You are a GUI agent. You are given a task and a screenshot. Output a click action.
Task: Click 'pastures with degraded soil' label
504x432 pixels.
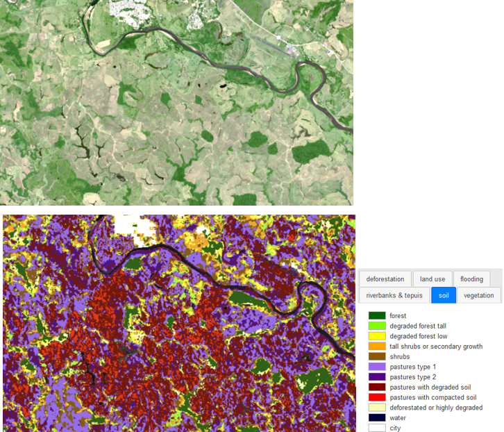point(430,388)
